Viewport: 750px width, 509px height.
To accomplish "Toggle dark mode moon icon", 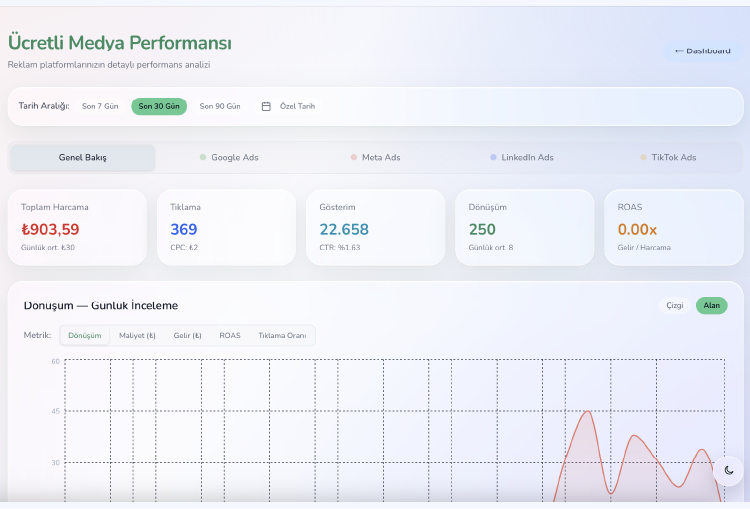I will point(728,470).
